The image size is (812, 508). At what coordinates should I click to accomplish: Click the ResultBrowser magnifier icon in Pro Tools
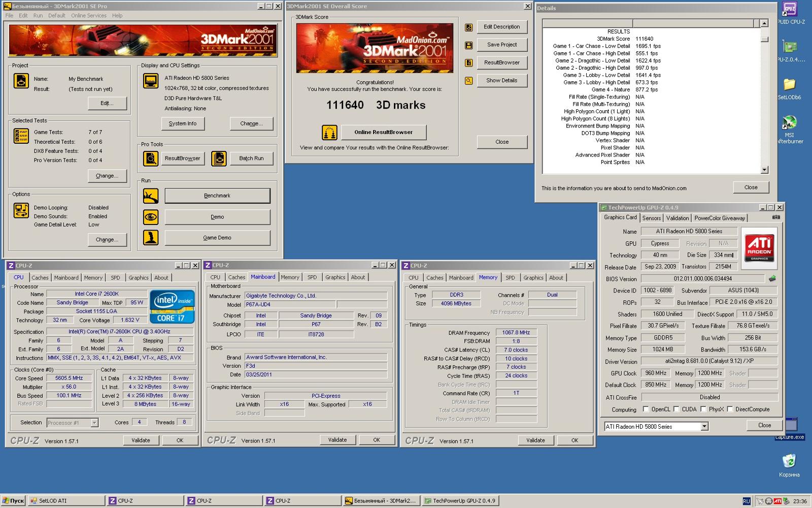click(x=150, y=158)
